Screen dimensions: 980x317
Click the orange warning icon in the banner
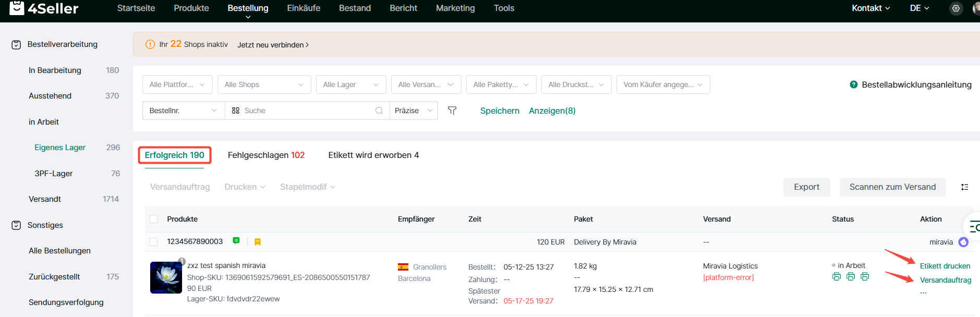150,44
